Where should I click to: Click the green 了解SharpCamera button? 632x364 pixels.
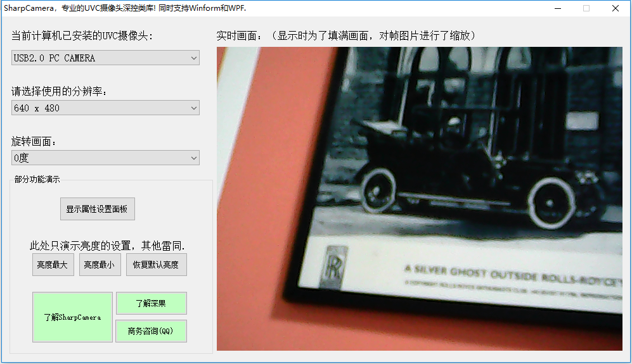click(x=72, y=317)
